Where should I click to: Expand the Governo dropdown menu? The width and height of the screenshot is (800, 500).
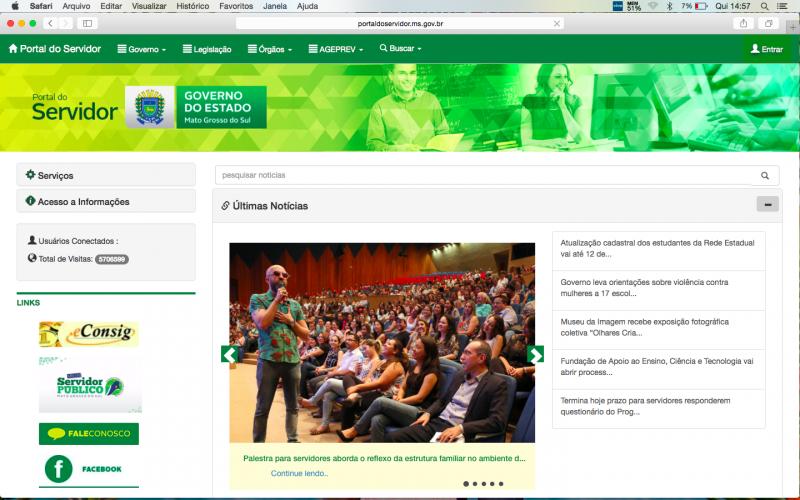[x=141, y=49]
